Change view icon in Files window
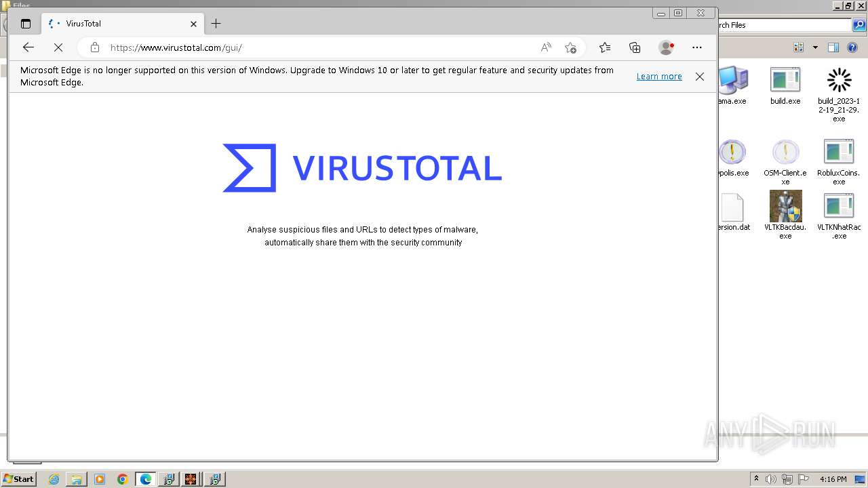The image size is (868, 488). tap(799, 47)
